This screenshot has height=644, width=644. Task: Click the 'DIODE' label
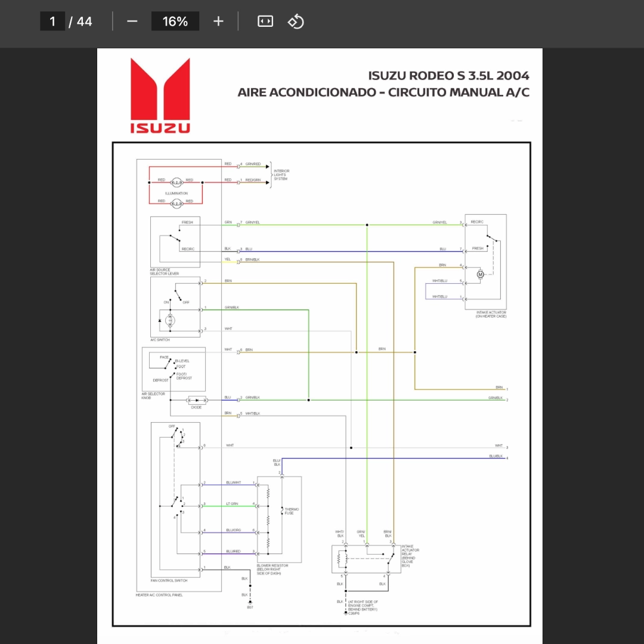point(196,407)
